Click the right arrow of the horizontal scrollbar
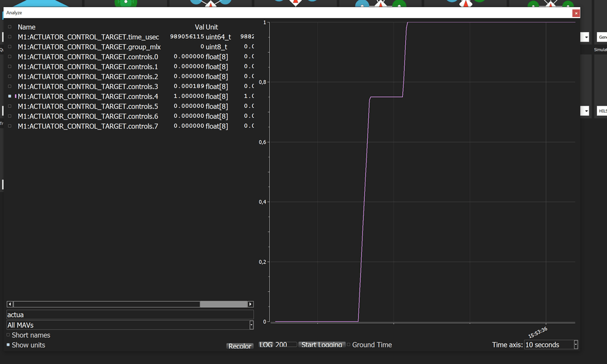The width and height of the screenshot is (607, 364). coord(250,304)
